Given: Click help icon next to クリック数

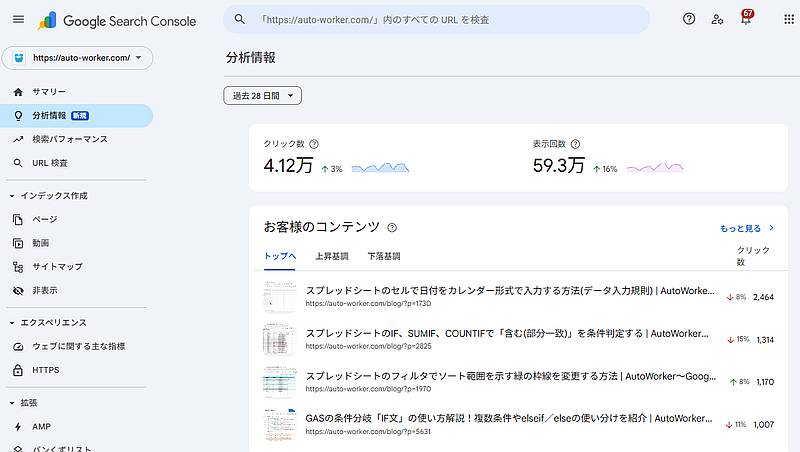Looking at the screenshot, I should pyautogui.click(x=314, y=144).
